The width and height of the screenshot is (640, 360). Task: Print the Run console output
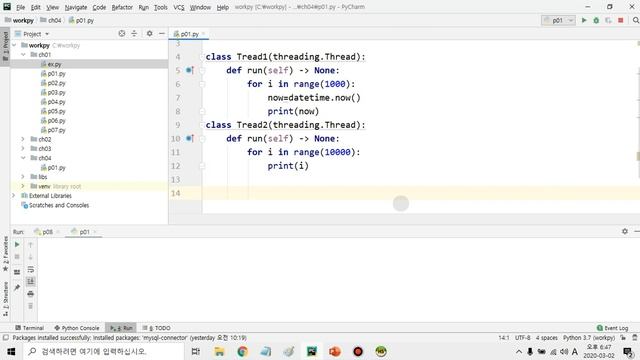(31, 294)
